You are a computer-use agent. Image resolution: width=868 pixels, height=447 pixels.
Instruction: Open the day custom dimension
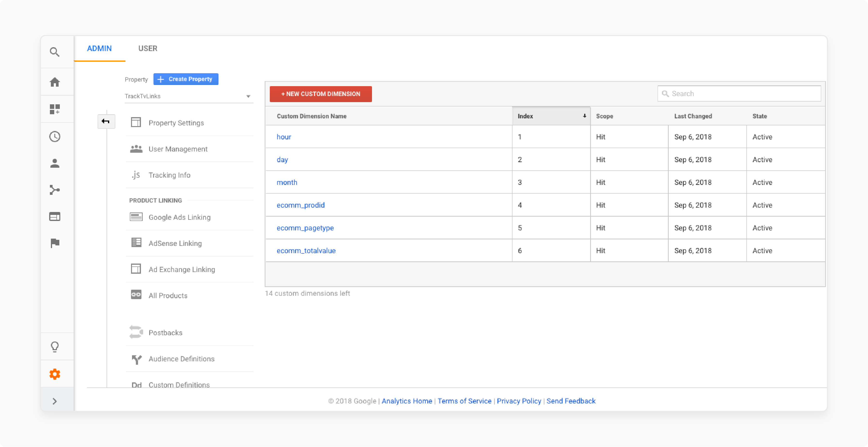282,160
